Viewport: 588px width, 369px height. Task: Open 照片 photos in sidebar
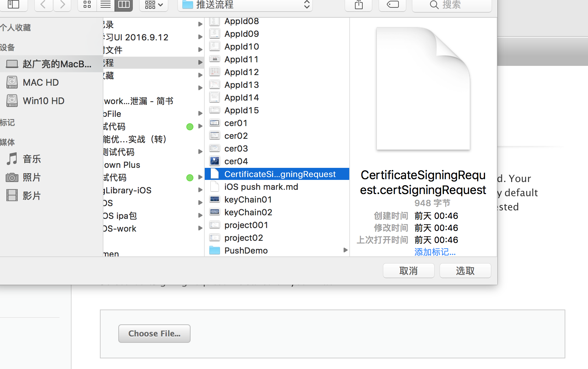click(32, 177)
